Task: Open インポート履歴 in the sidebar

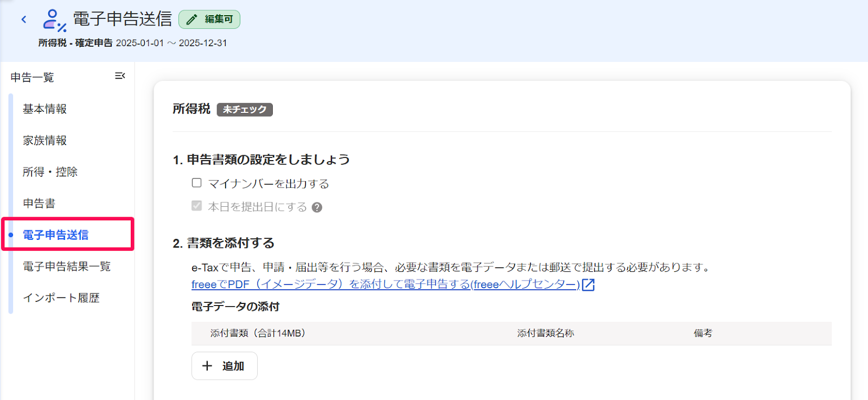Action: [x=61, y=298]
